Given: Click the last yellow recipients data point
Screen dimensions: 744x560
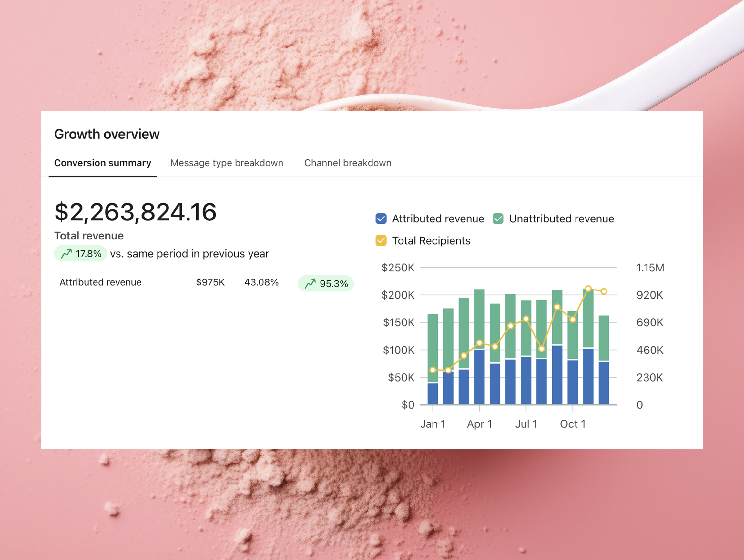Looking at the screenshot, I should (604, 291).
